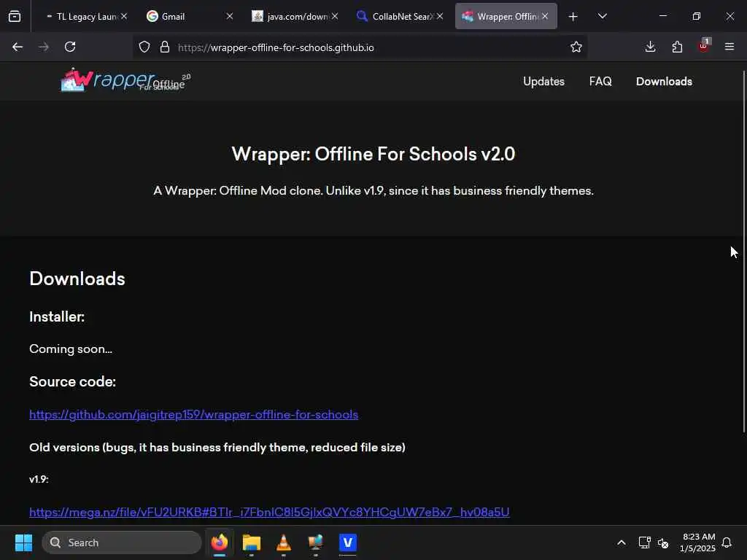
Task: Close the CollabNet SearX tab
Action: [x=440, y=16]
